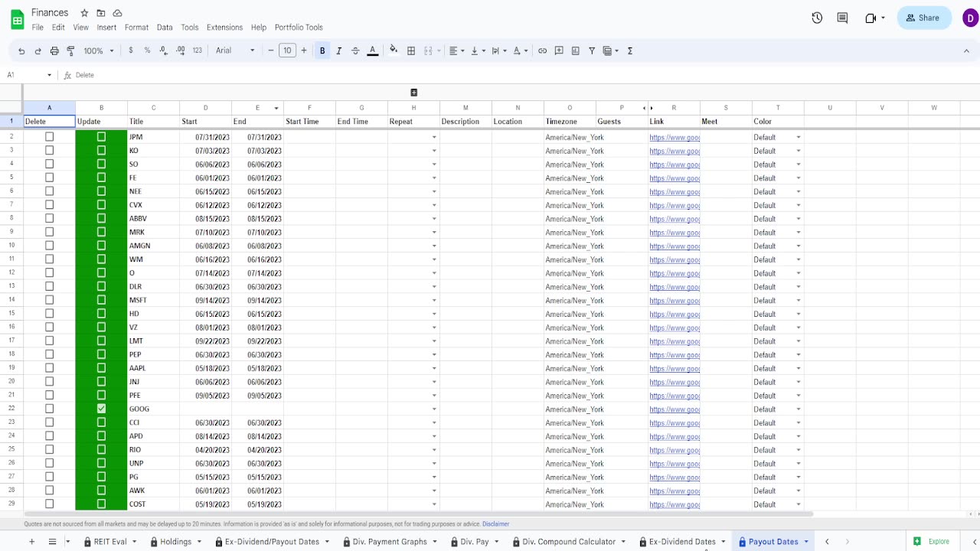This screenshot has height=551, width=980.
Task: Open text color picker
Action: [373, 51]
